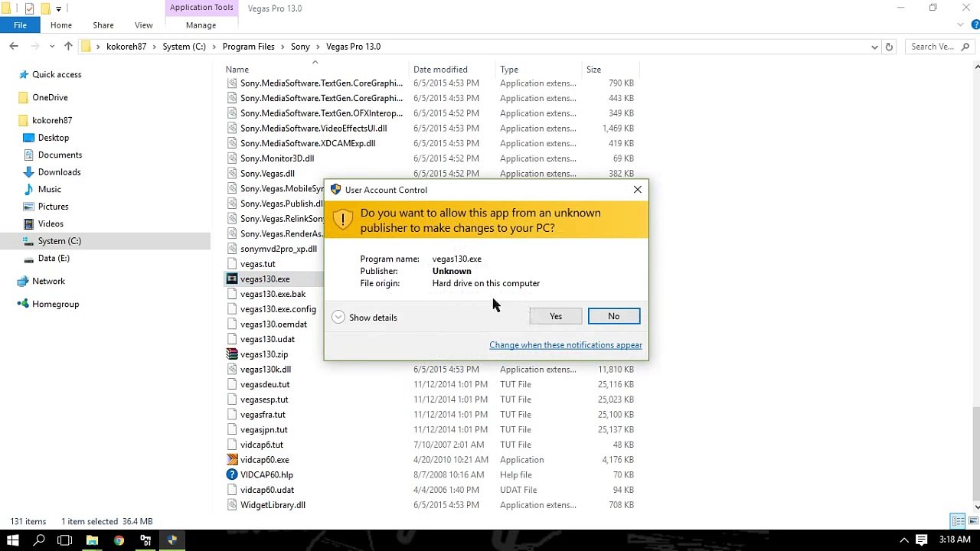Show hidden system tray icons
Screen dimensions: 980x551
[x=904, y=540]
